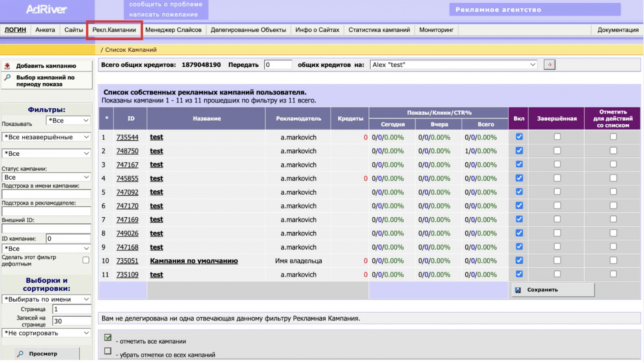Image resolution: width=644 pixels, height=363 pixels.
Task: Open the 'Alex "test"' recipient dropdown
Action: click(x=454, y=65)
